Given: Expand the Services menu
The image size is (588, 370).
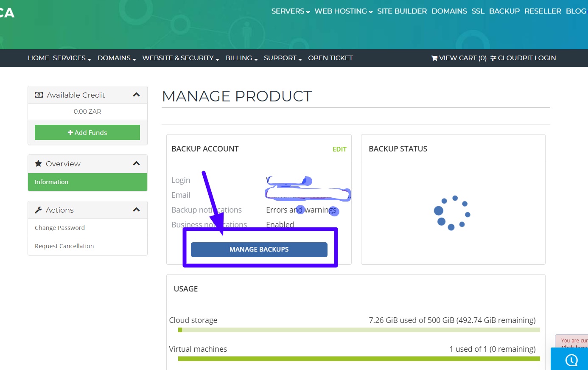Looking at the screenshot, I should [72, 58].
